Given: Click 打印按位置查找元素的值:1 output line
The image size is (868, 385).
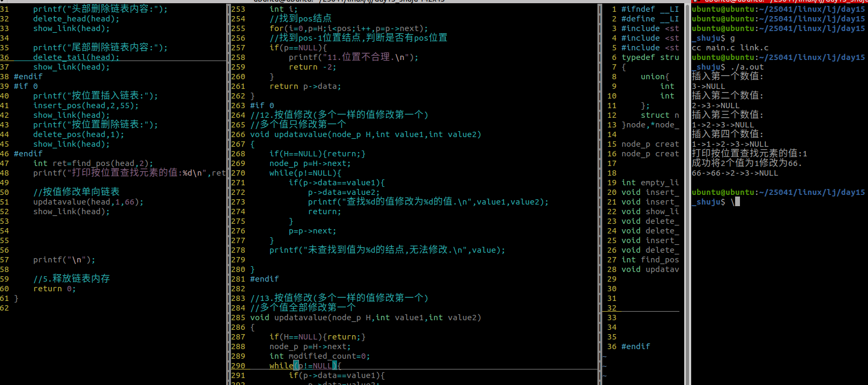Looking at the screenshot, I should click(x=750, y=154).
